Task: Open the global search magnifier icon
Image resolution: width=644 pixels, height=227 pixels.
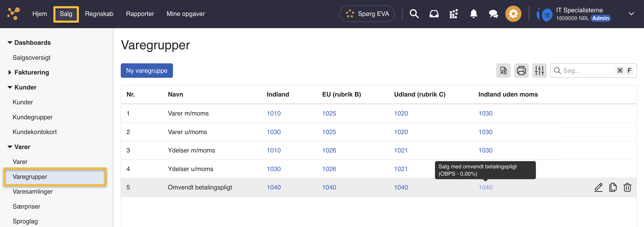Action: 414,14
